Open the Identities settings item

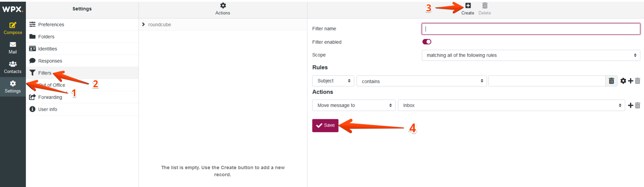pyautogui.click(x=47, y=49)
